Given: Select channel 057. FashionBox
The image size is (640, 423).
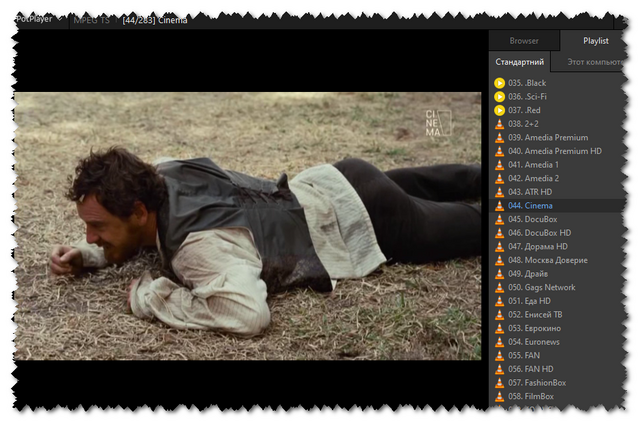Looking at the screenshot, I should pos(537,383).
